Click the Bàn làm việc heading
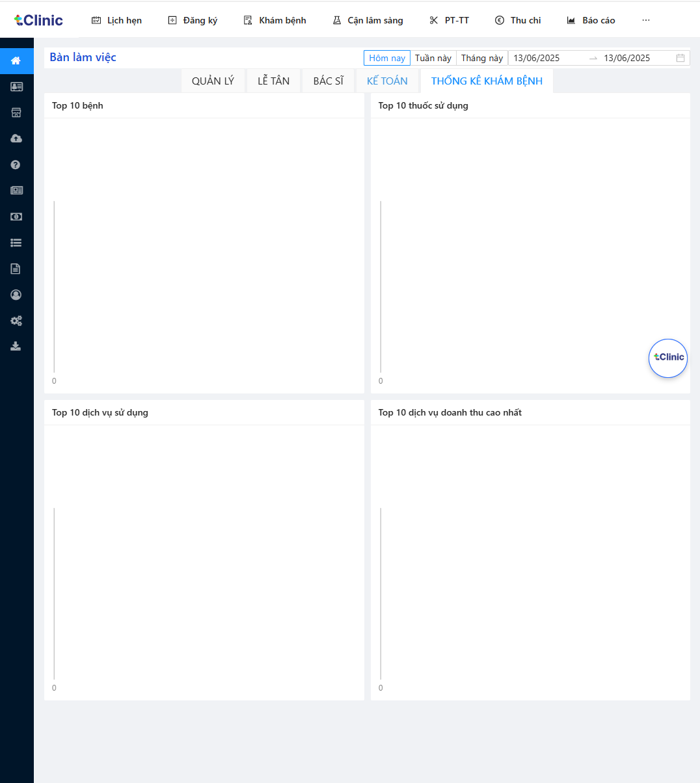This screenshot has width=700, height=783. [83, 57]
